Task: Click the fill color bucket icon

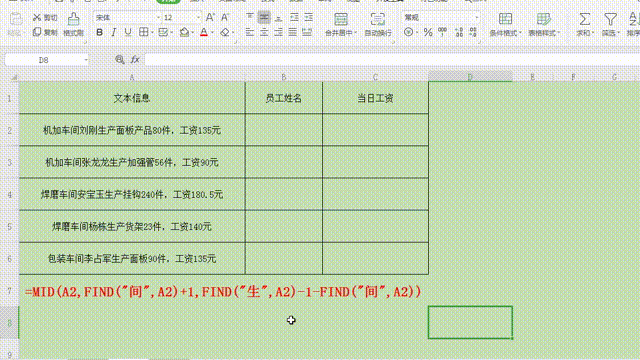Action: (184, 32)
